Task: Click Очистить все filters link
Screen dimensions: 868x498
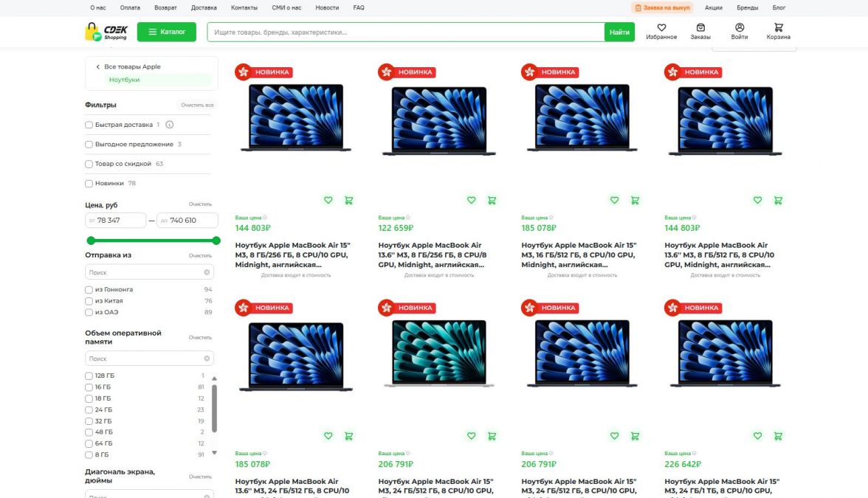Action: pyautogui.click(x=197, y=105)
